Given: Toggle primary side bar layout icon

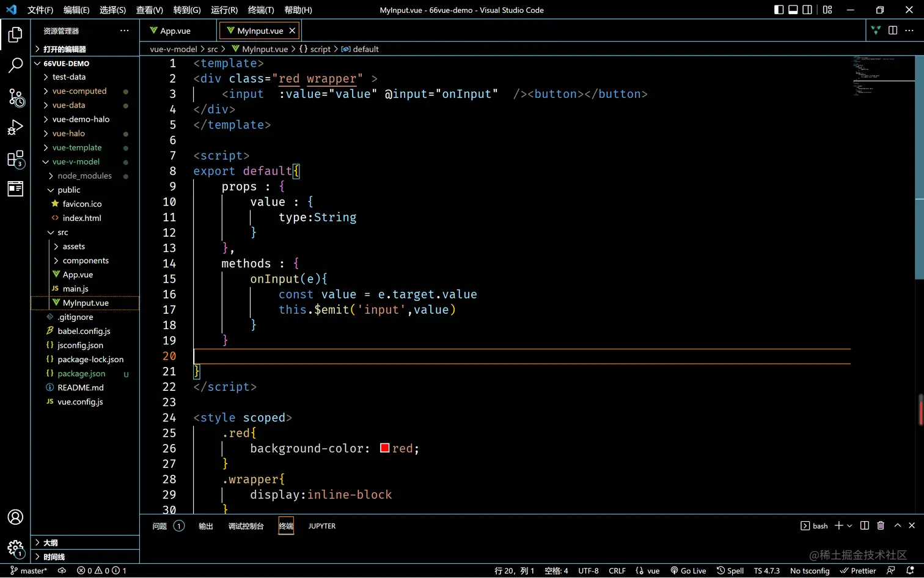Looking at the screenshot, I should 779,10.
